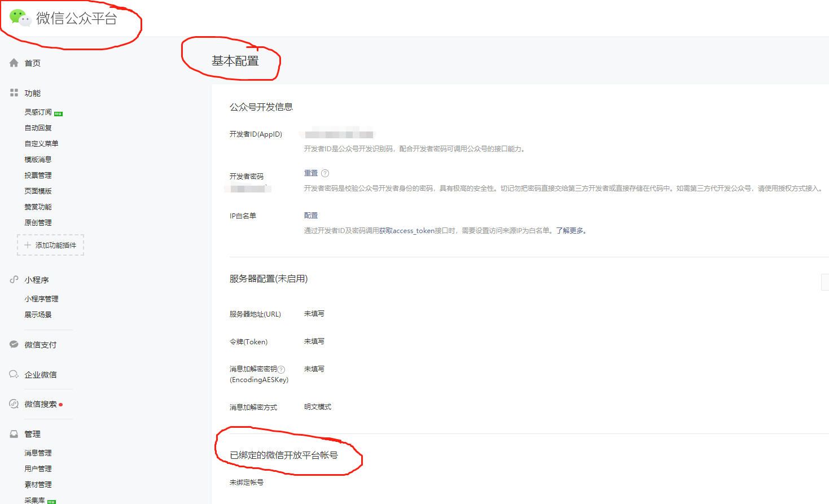Image resolution: width=829 pixels, height=504 pixels.
Task: Click 重置 to reset developer password
Action: 311,173
